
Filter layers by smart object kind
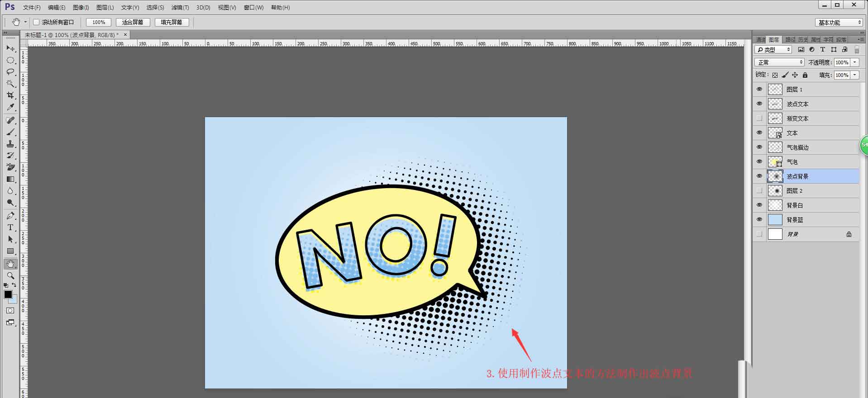point(844,50)
